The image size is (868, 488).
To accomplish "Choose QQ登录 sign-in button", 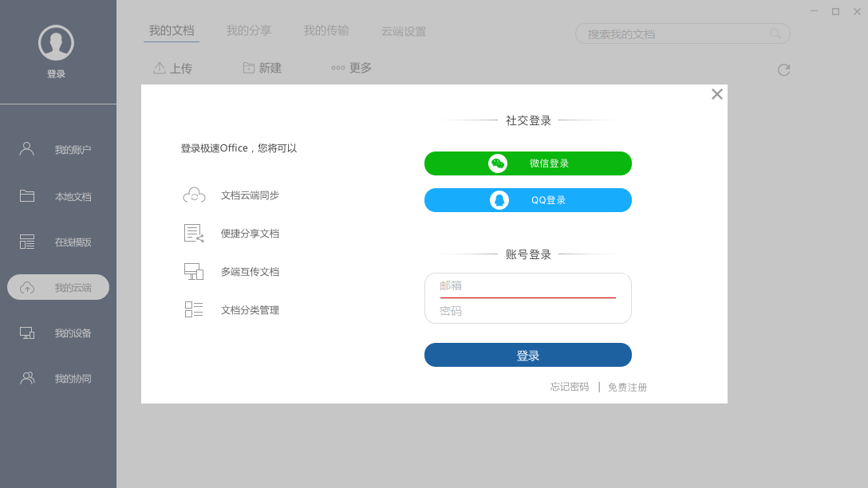I will (527, 200).
